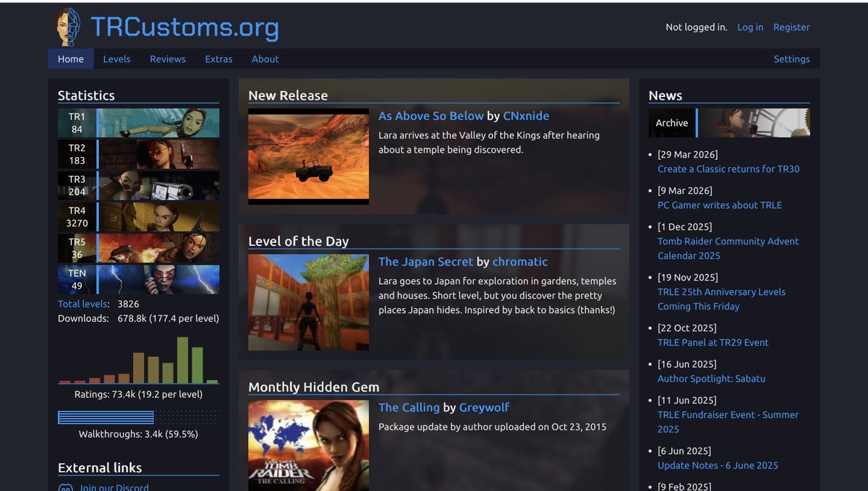Click The Japan Secret level thumbnail
This screenshot has height=491, width=868.
(308, 302)
